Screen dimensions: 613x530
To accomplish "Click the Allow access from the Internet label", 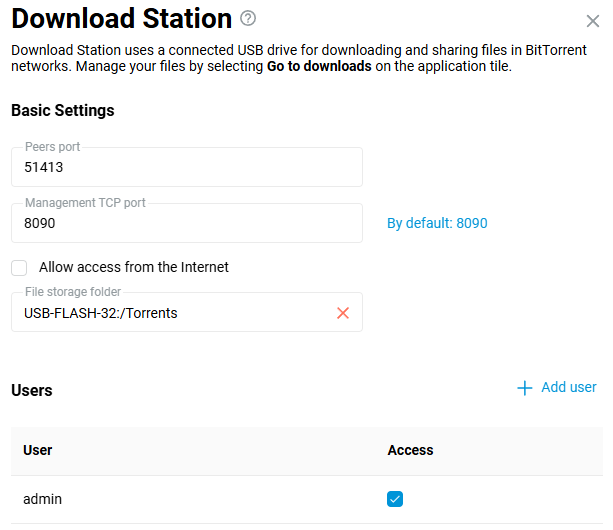I will pyautogui.click(x=134, y=267).
